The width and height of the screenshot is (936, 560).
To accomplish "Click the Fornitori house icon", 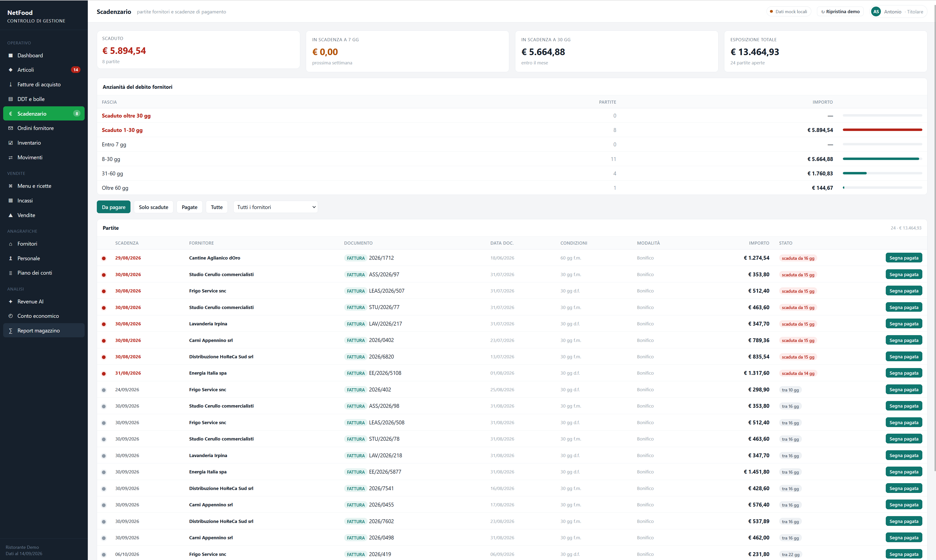I will click(x=10, y=244).
